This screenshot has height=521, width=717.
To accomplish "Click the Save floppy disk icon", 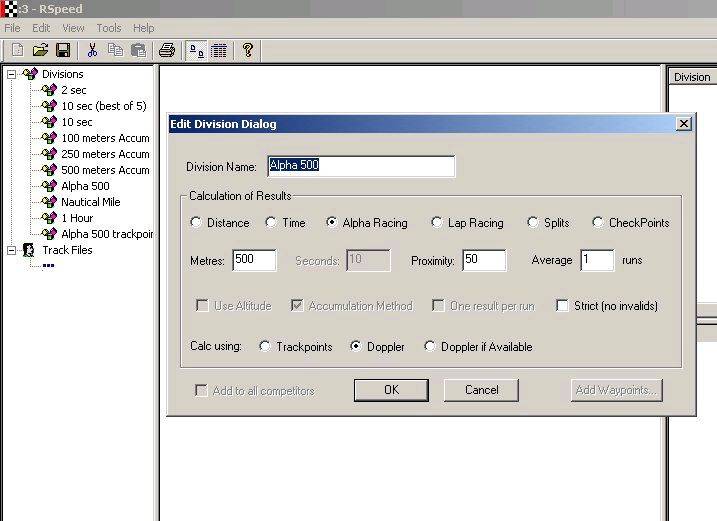I will click(62, 50).
